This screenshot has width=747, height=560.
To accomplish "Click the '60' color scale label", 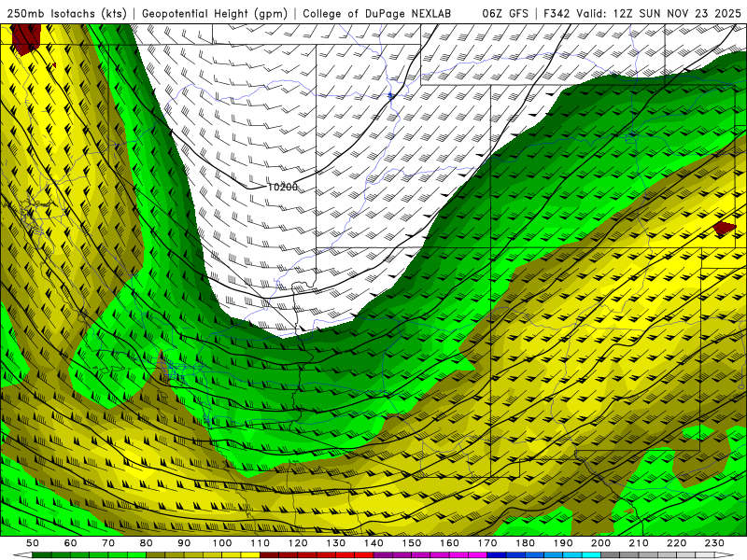I will [71, 543].
